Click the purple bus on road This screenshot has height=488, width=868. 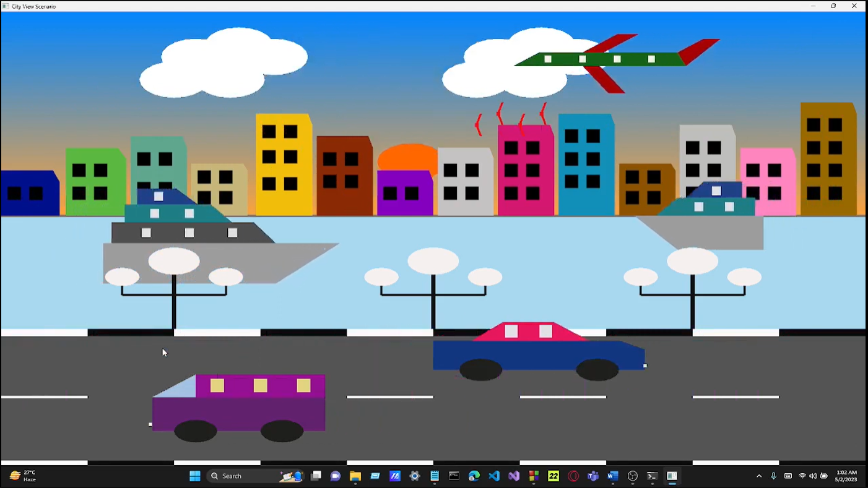pyautogui.click(x=238, y=407)
